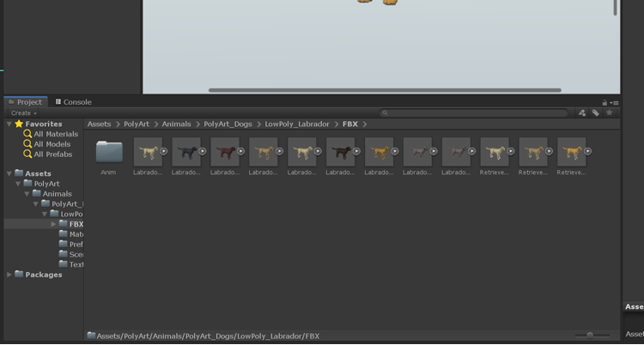Expand the cream Retriever asset arrow
This screenshot has height=345, width=644.
(x=511, y=151)
